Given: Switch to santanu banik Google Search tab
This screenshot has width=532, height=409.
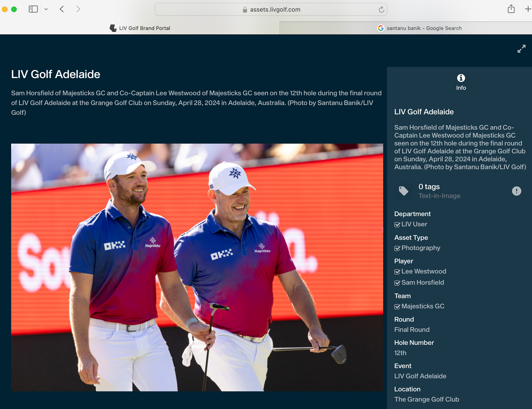Looking at the screenshot, I should pyautogui.click(x=419, y=28).
